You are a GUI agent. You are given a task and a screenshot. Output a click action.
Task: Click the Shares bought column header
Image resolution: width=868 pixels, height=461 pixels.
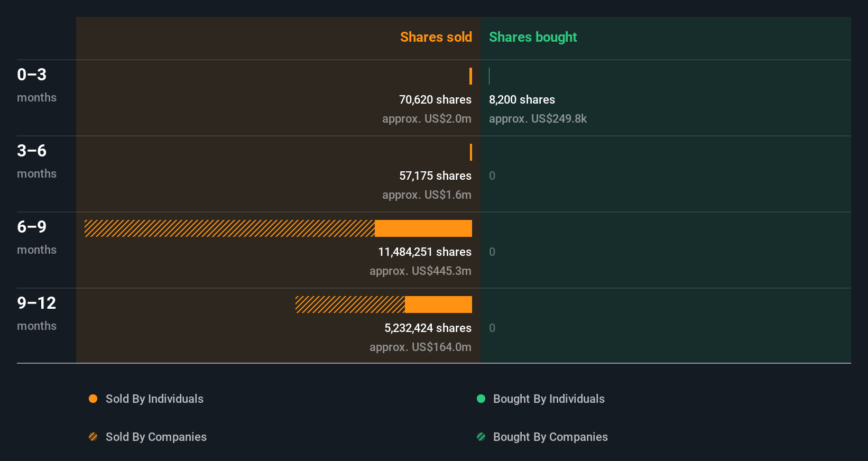pos(533,37)
